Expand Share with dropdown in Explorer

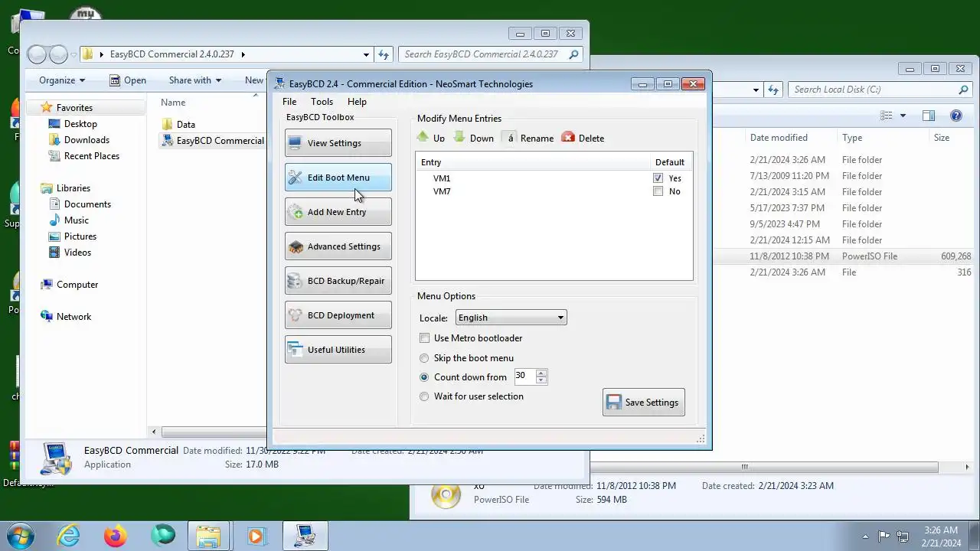point(194,80)
